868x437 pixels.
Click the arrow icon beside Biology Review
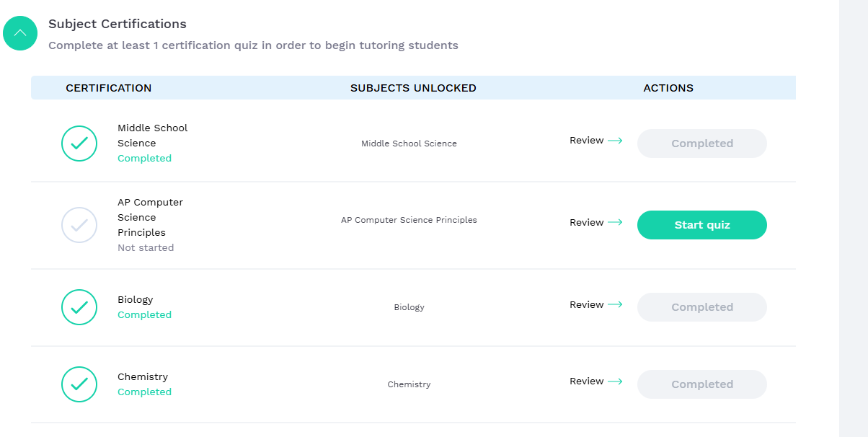tap(615, 305)
